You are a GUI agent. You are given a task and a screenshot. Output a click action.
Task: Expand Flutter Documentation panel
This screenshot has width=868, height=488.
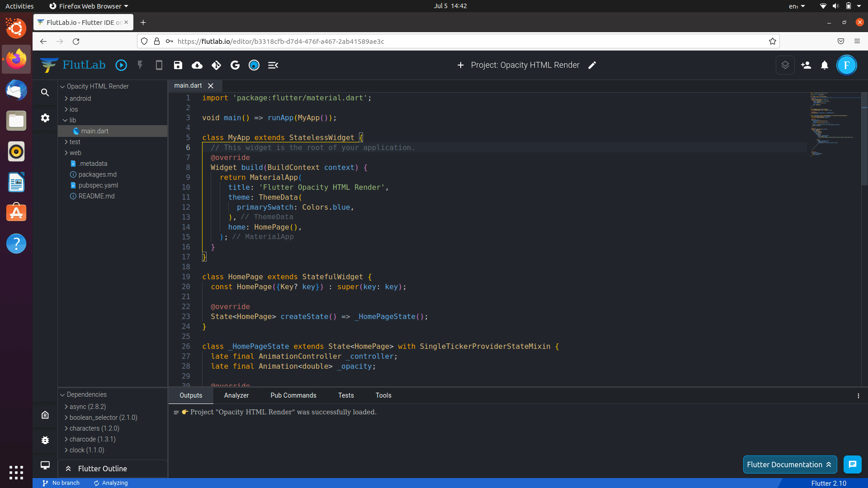(789, 465)
